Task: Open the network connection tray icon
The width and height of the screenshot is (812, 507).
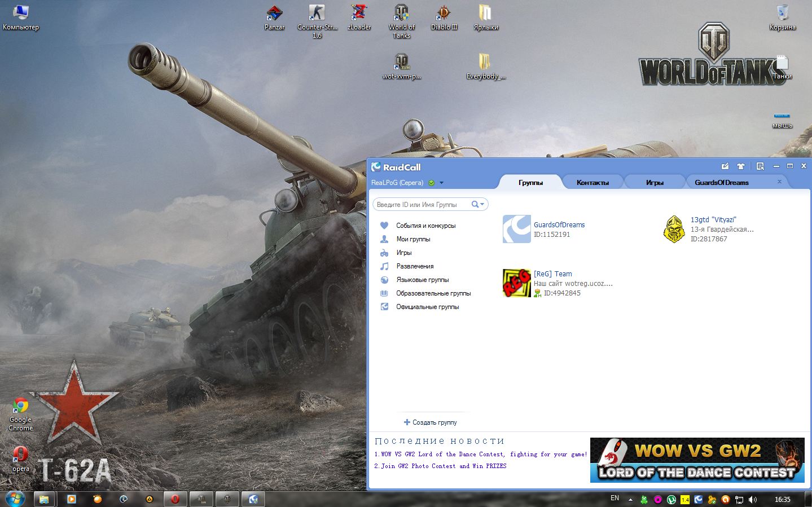Action: click(739, 499)
